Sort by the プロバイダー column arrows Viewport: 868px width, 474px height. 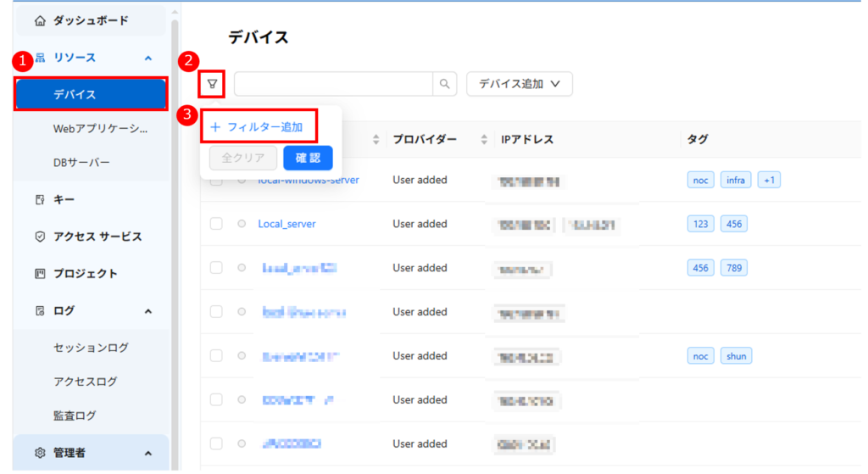coord(484,139)
